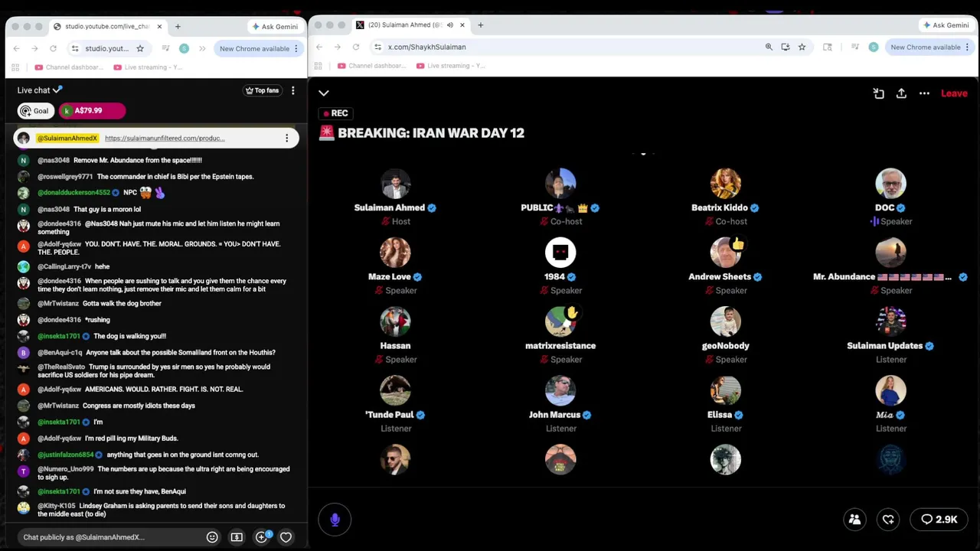
Task: Reload the x.com page
Action: tap(356, 47)
